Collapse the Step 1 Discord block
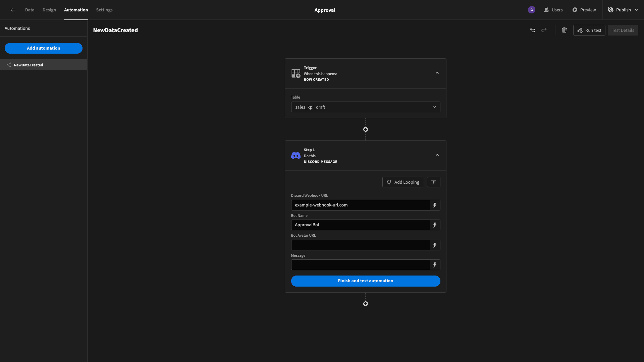Viewport: 644px width, 362px height. pyautogui.click(x=437, y=155)
